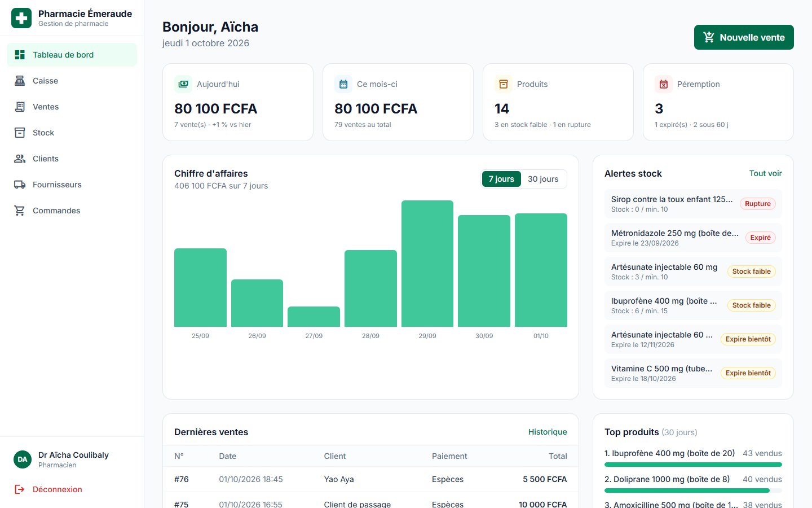Open Fournisseurs with the truck icon
The image size is (812, 508).
click(x=20, y=185)
